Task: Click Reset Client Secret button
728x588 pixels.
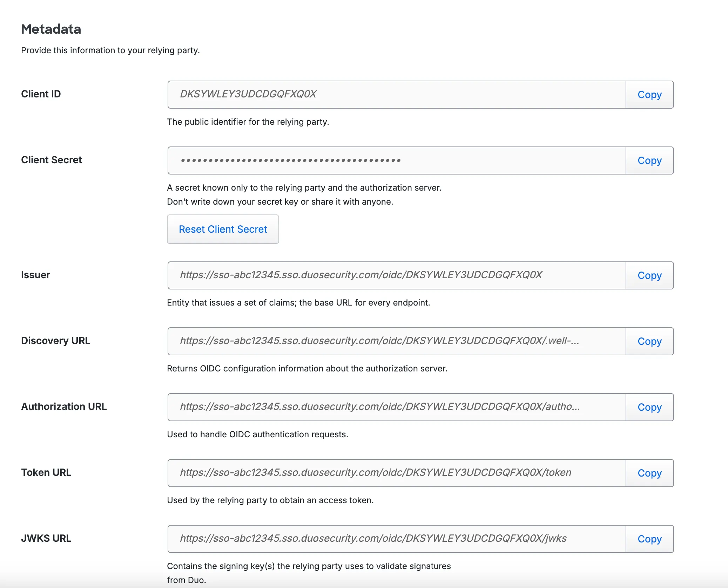Action: [223, 229]
